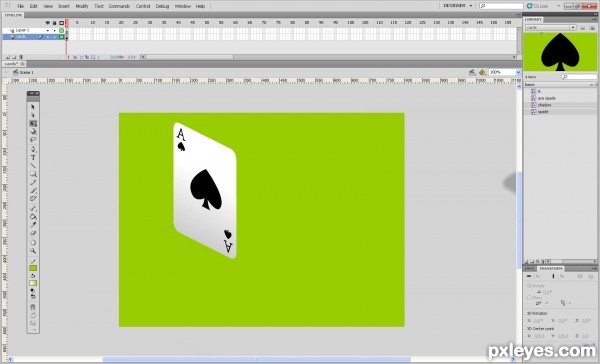The height and width of the screenshot is (364, 600).
Task: Select the 3D Rotation tool
Action: 33,131
